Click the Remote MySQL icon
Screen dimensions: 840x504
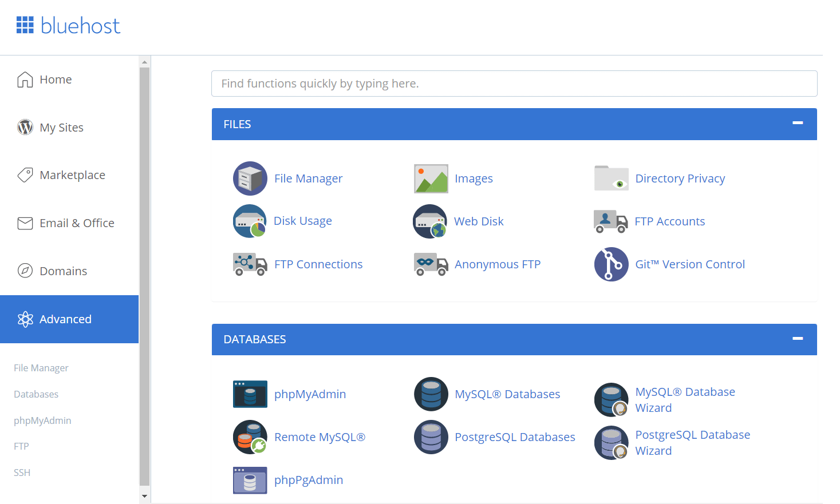coord(250,436)
